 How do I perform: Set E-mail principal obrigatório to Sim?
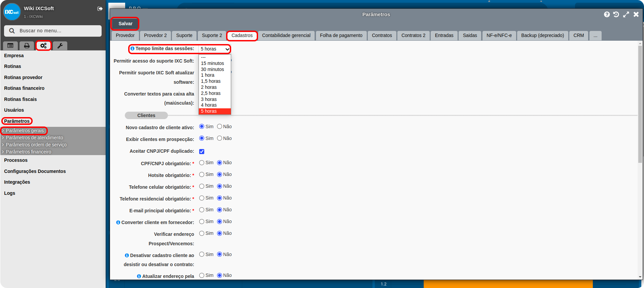202,210
